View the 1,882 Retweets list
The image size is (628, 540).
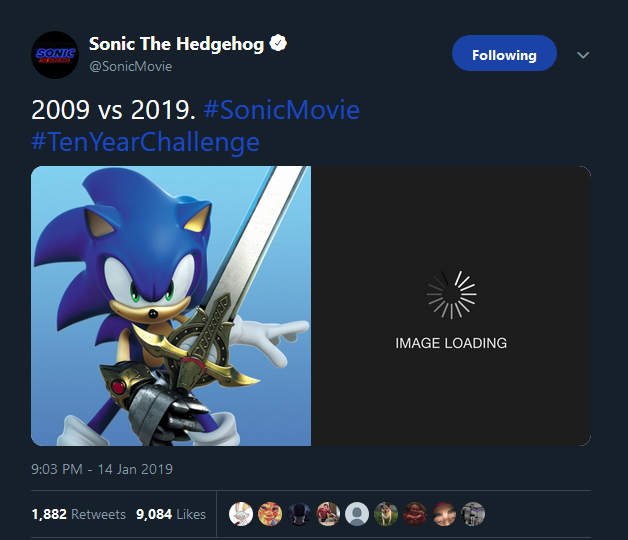(78, 514)
